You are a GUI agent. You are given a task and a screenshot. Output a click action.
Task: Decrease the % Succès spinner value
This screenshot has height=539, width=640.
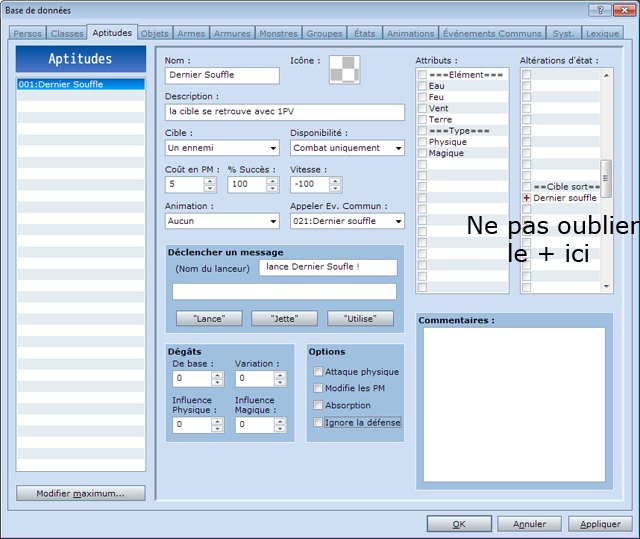[x=272, y=188]
